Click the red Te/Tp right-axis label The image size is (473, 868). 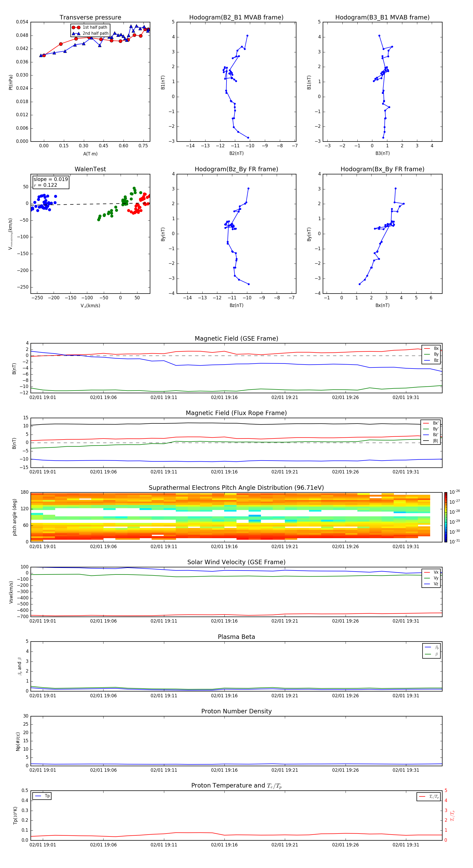452,815
